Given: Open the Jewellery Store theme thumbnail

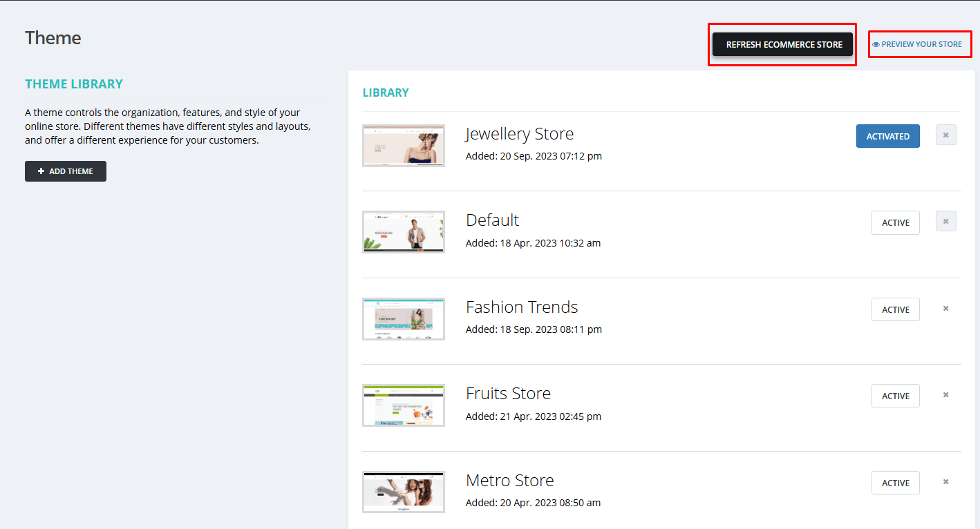Looking at the screenshot, I should 404,146.
